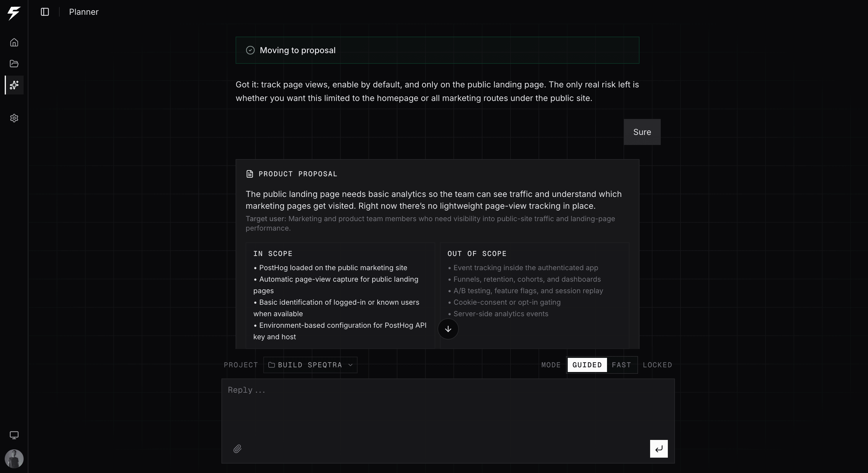Viewport: 868px width, 473px height.
Task: Click the Planner page title
Action: click(84, 12)
